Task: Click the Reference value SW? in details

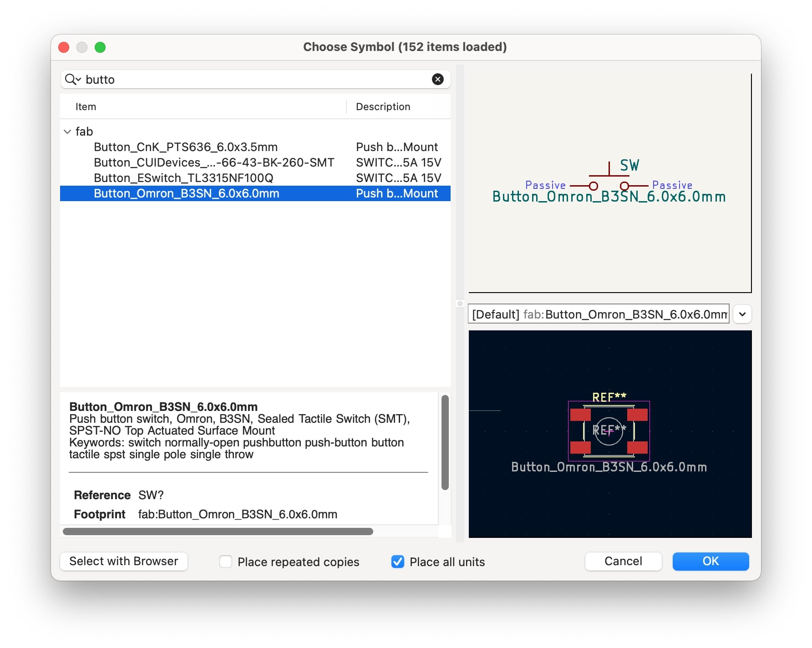Action: coord(151,495)
